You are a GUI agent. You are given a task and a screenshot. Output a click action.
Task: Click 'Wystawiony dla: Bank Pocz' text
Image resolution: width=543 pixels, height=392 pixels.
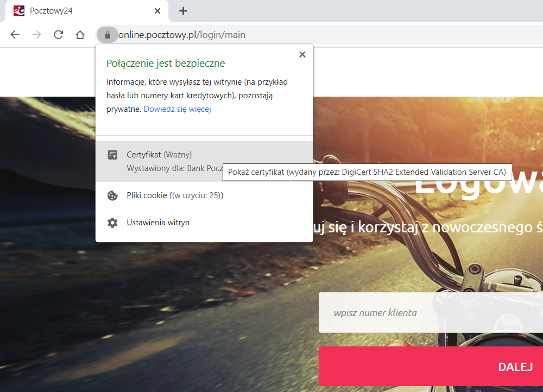(175, 168)
